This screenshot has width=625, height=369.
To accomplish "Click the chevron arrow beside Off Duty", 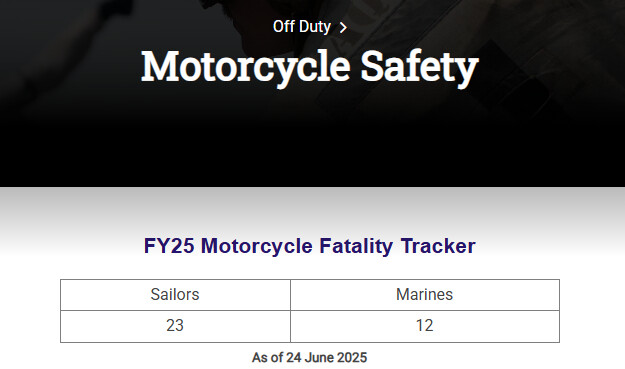I will [343, 27].
